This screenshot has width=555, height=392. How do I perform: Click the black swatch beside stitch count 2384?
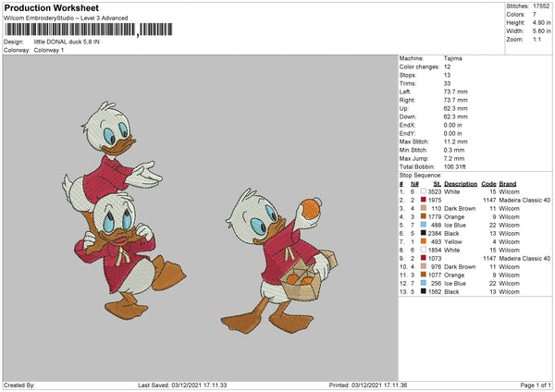[423, 233]
